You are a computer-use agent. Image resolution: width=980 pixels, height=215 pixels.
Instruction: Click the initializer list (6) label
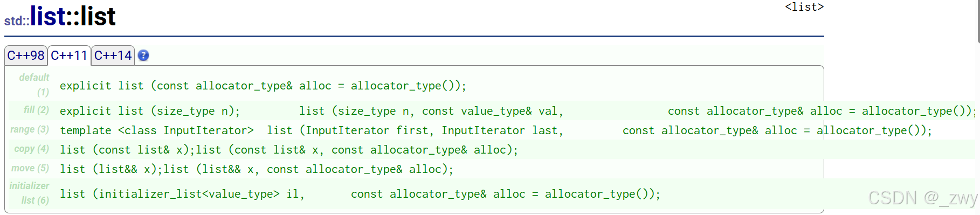coord(30,193)
